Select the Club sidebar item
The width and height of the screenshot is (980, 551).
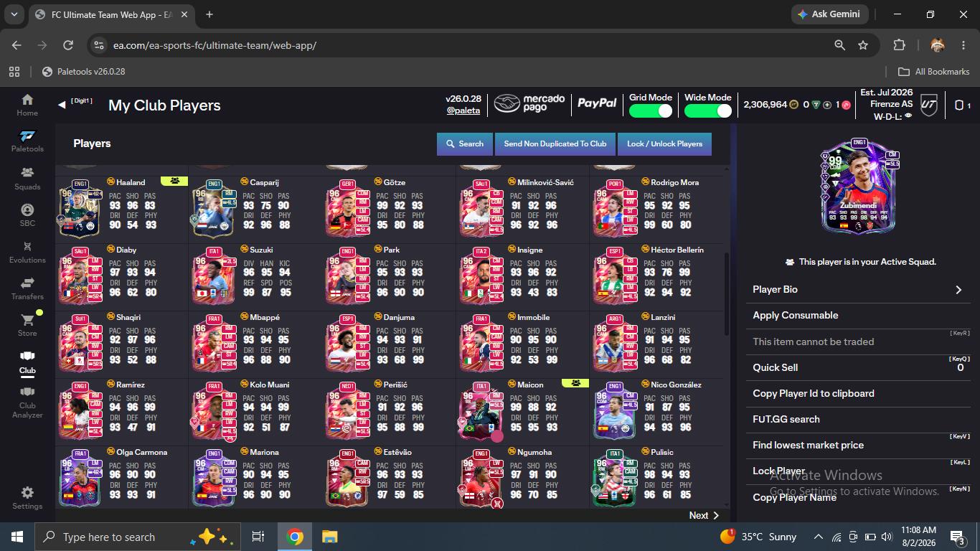coord(27,363)
